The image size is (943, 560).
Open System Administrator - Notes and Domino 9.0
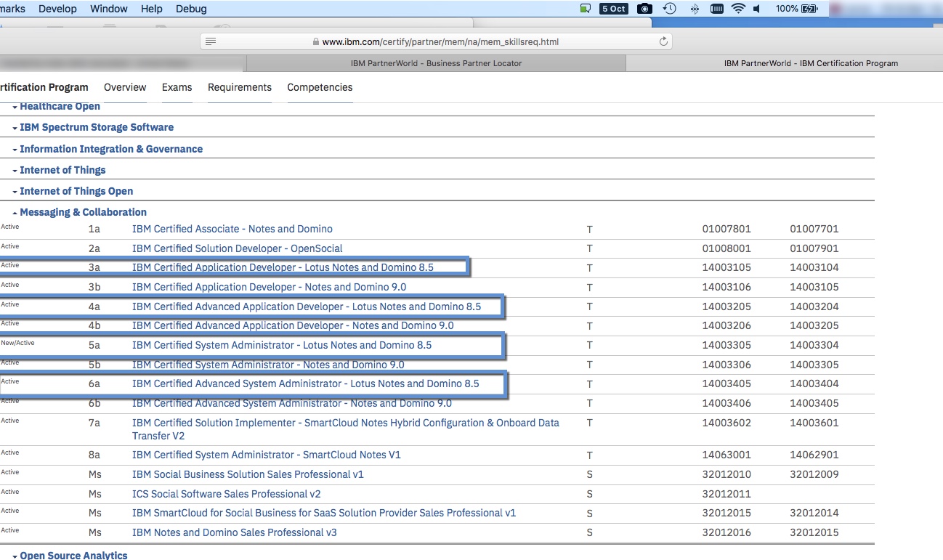click(x=268, y=365)
